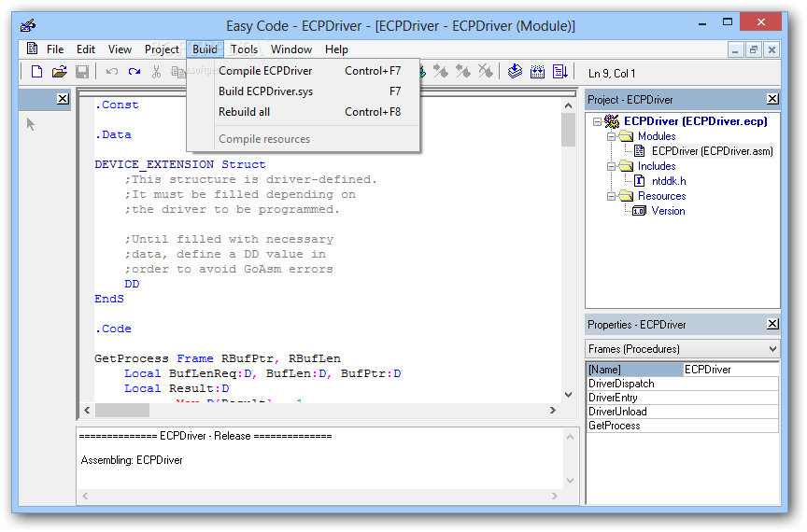Viewport: 807px width, 532px height.
Task: Select DriverUnload in procedures list
Action: [x=682, y=412]
